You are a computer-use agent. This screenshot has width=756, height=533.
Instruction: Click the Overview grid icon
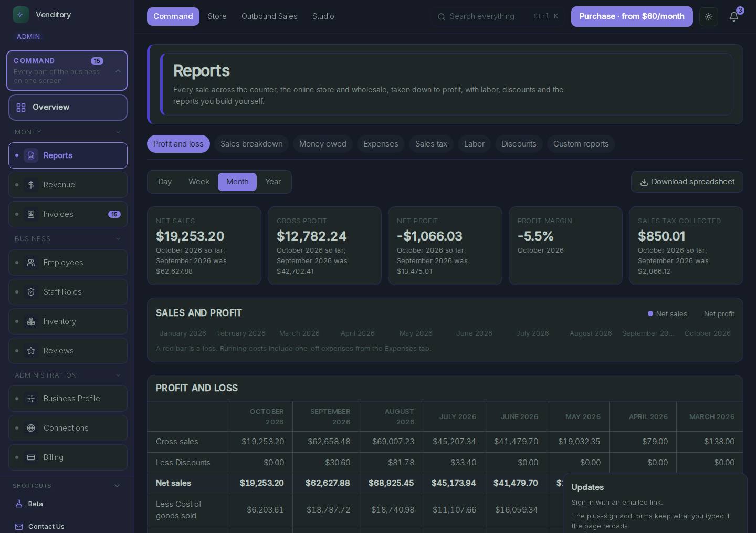(21, 108)
